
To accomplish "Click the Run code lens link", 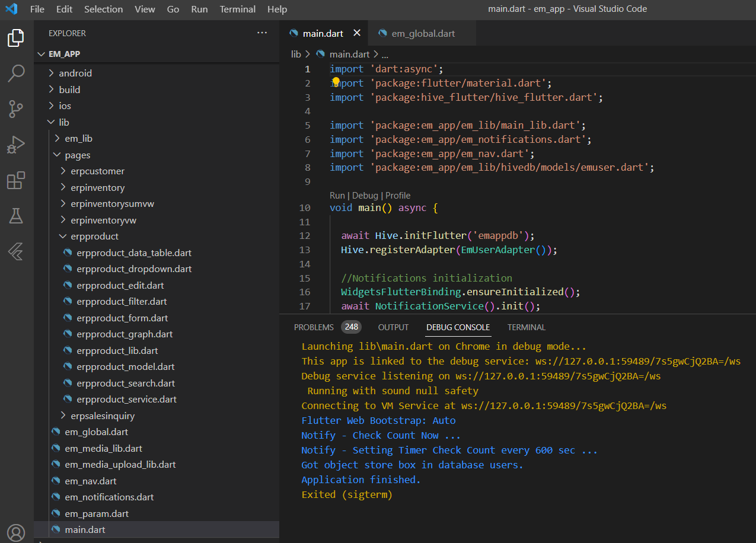I will 337,195.
